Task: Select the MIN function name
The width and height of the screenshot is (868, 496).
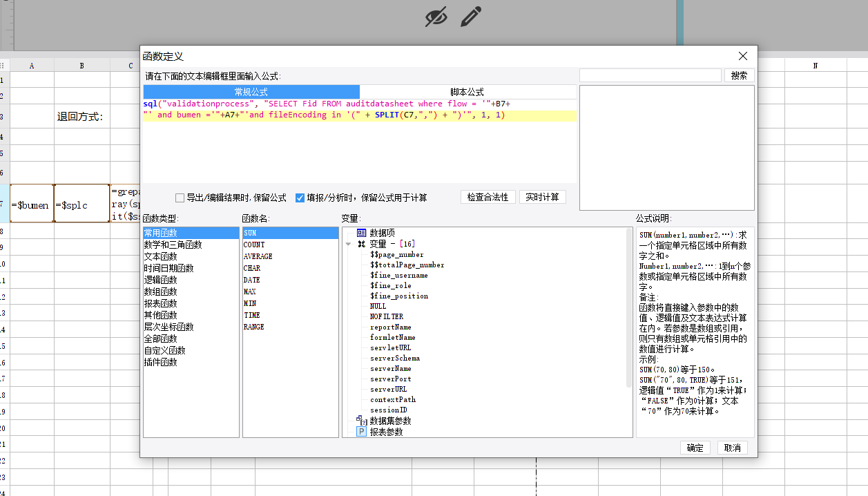Action: (291, 304)
